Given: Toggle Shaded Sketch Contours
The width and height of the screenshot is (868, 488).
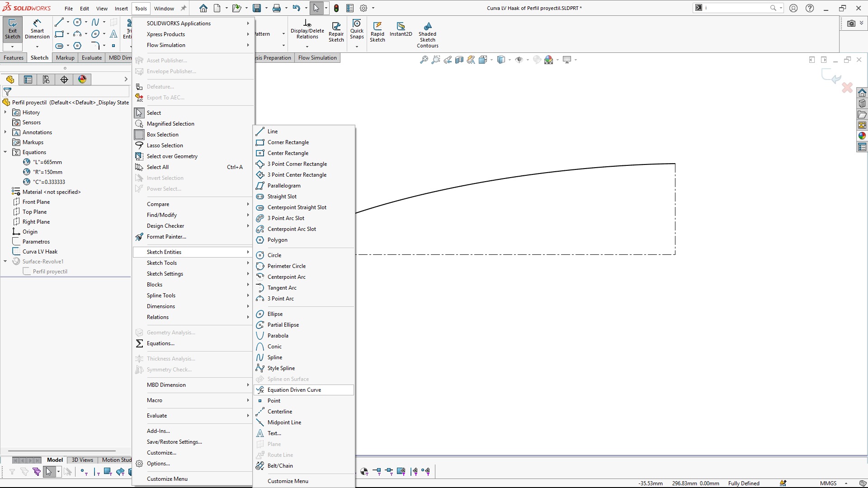Looking at the screenshot, I should pos(427,34).
